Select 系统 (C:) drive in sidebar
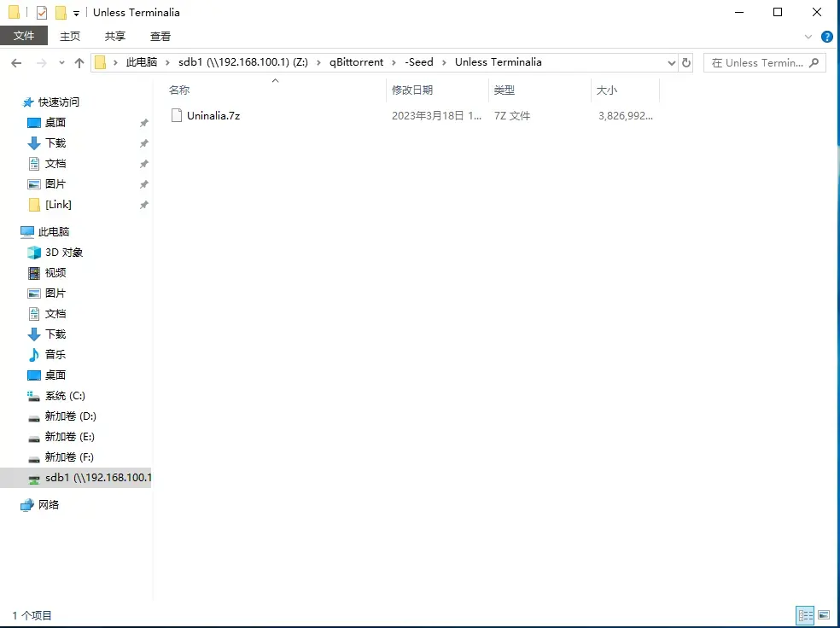The height and width of the screenshot is (628, 840). pyautogui.click(x=65, y=396)
